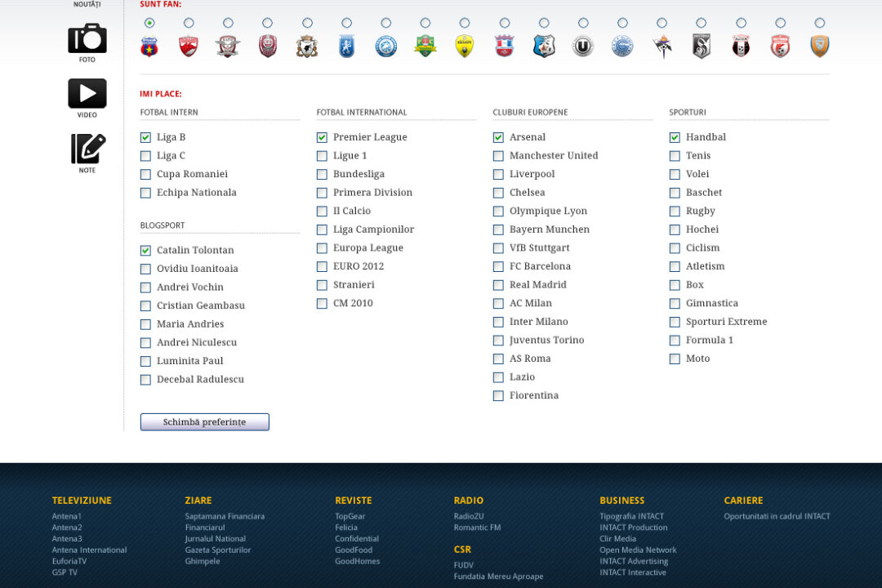Click the black circular U Cluj logo
Image resolution: width=882 pixels, height=588 pixels.
(582, 47)
